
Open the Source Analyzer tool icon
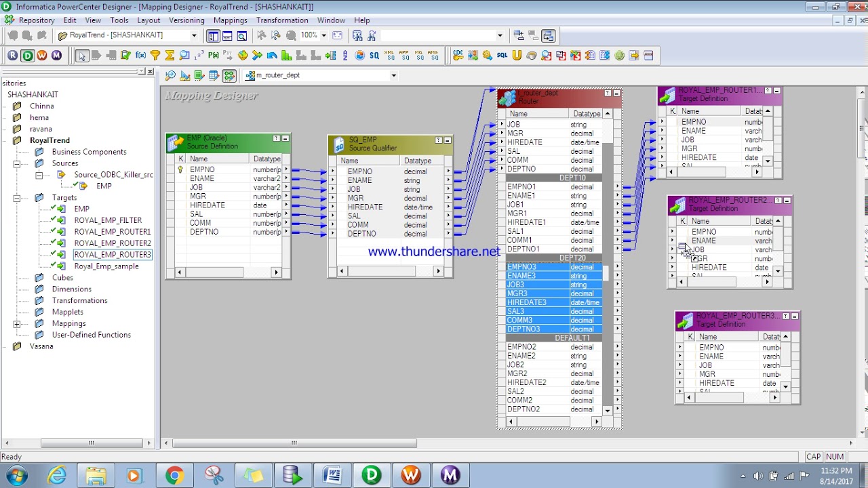tap(170, 75)
